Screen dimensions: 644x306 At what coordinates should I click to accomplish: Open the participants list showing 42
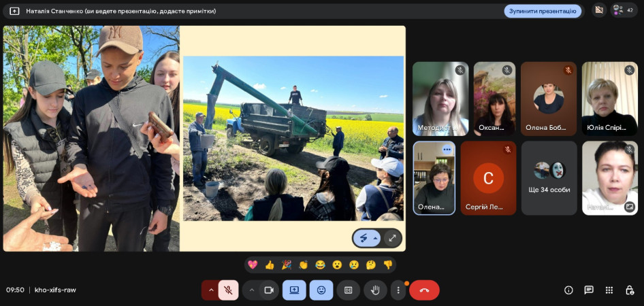click(624, 10)
